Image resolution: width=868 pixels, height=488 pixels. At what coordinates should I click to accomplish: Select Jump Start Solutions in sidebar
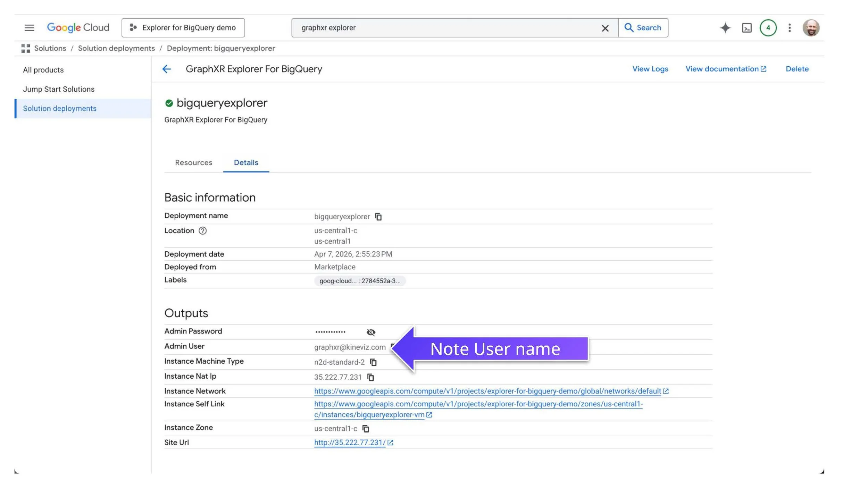59,89
